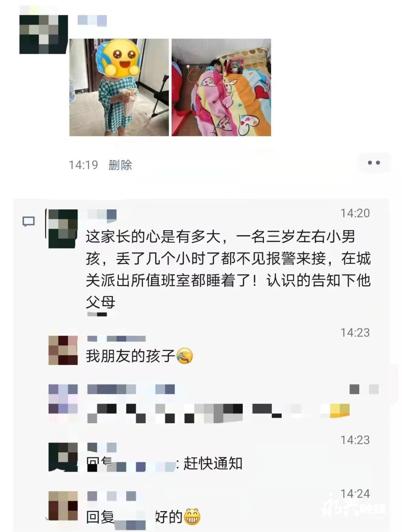Open the child in checkered dress photo

(x=119, y=87)
